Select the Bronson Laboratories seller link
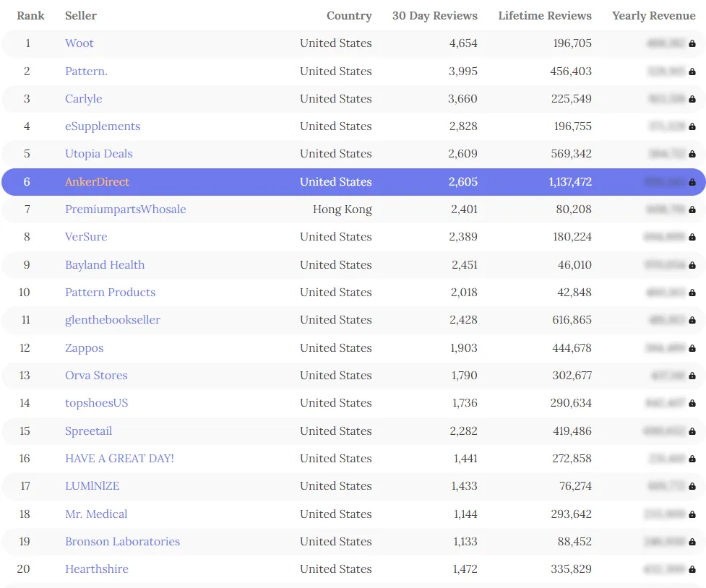The width and height of the screenshot is (706, 588). coord(122,541)
